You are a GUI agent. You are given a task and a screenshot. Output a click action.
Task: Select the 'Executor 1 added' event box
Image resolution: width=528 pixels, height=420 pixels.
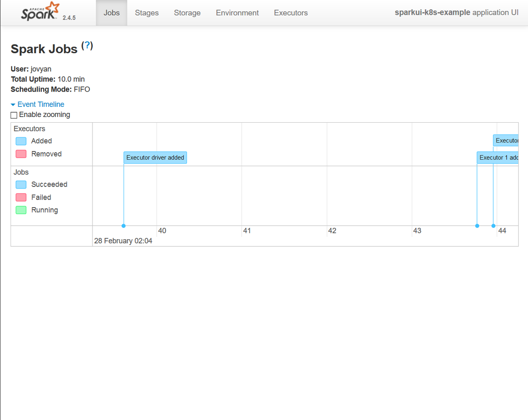(x=498, y=157)
